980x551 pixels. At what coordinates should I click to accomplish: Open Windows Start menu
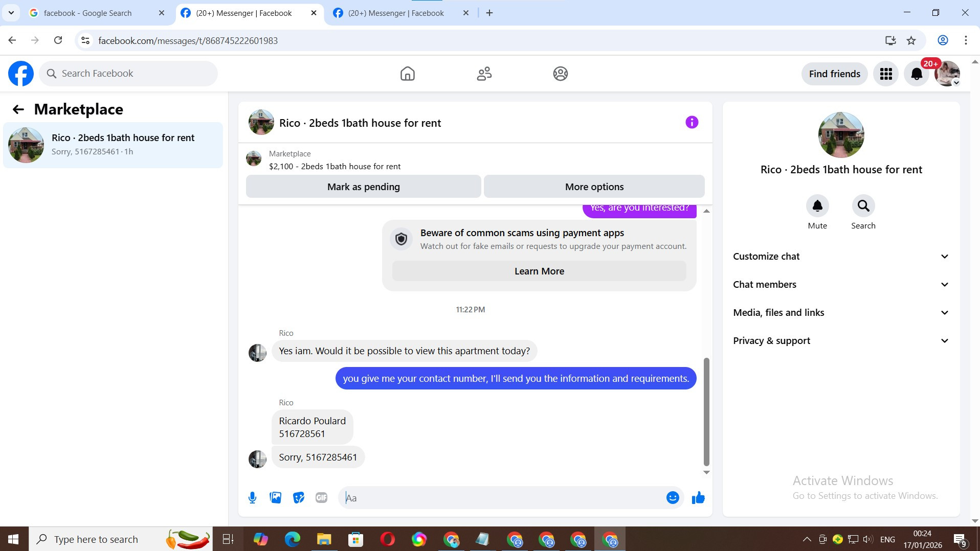tap(14, 539)
